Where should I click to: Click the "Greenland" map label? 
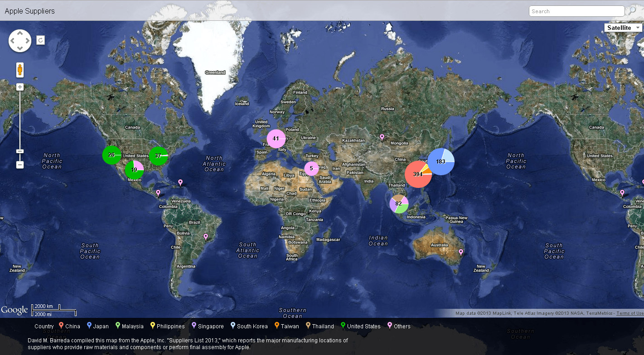pos(215,72)
